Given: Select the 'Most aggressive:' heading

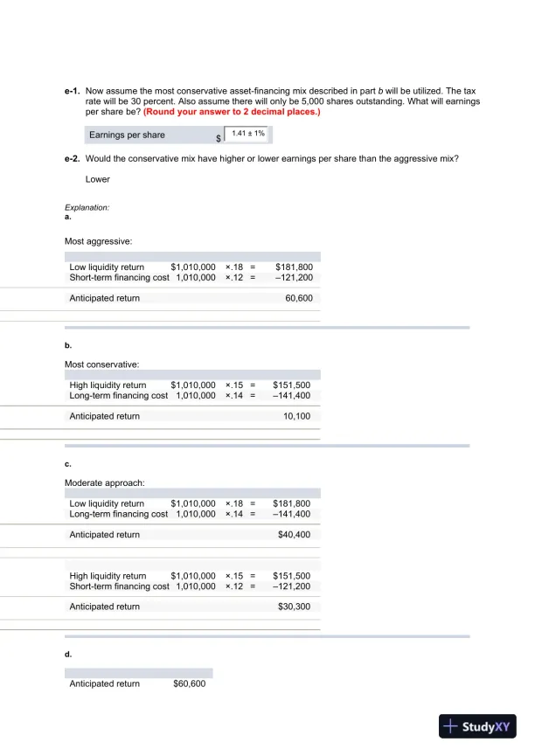Looking at the screenshot, I should click(x=98, y=240).
